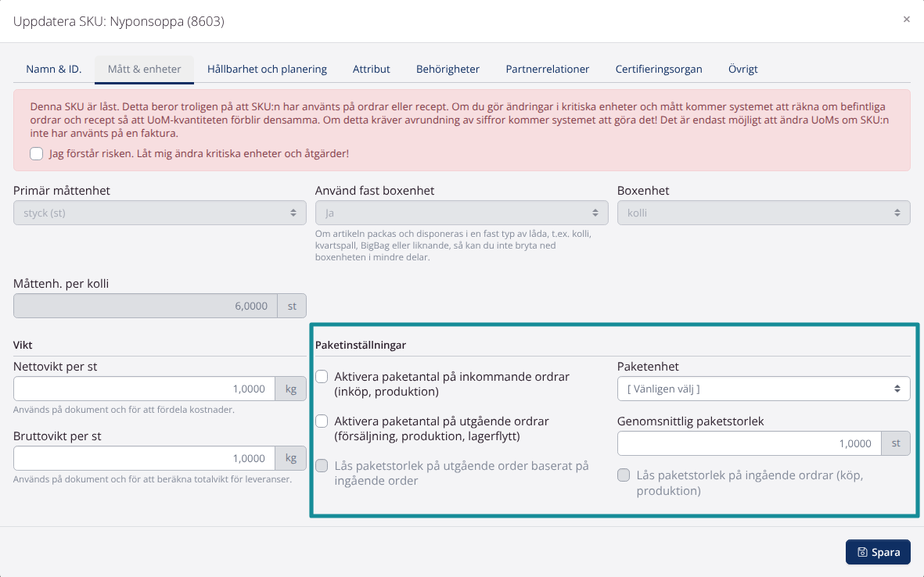Open the Partnerrelationer tab
This screenshot has height=577, width=924.
point(548,70)
